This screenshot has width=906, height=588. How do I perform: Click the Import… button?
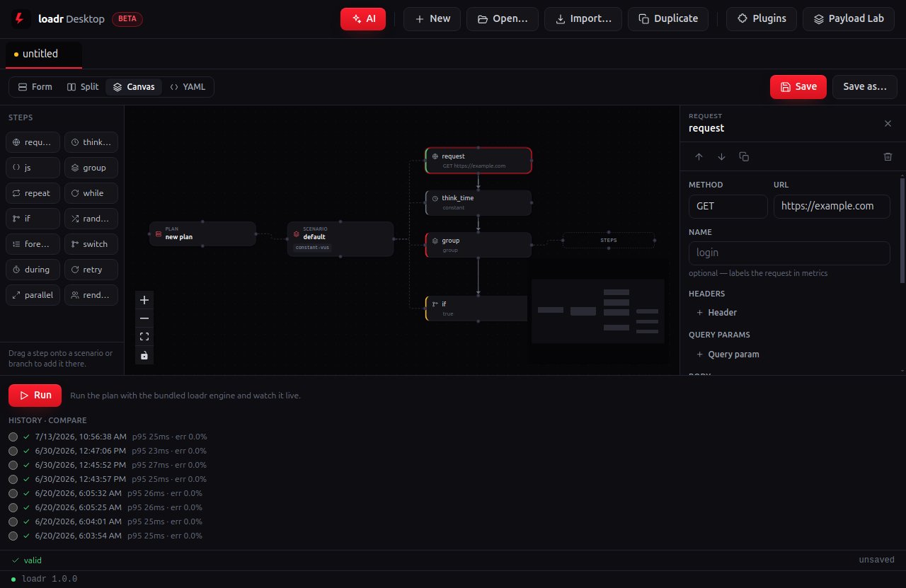(583, 19)
